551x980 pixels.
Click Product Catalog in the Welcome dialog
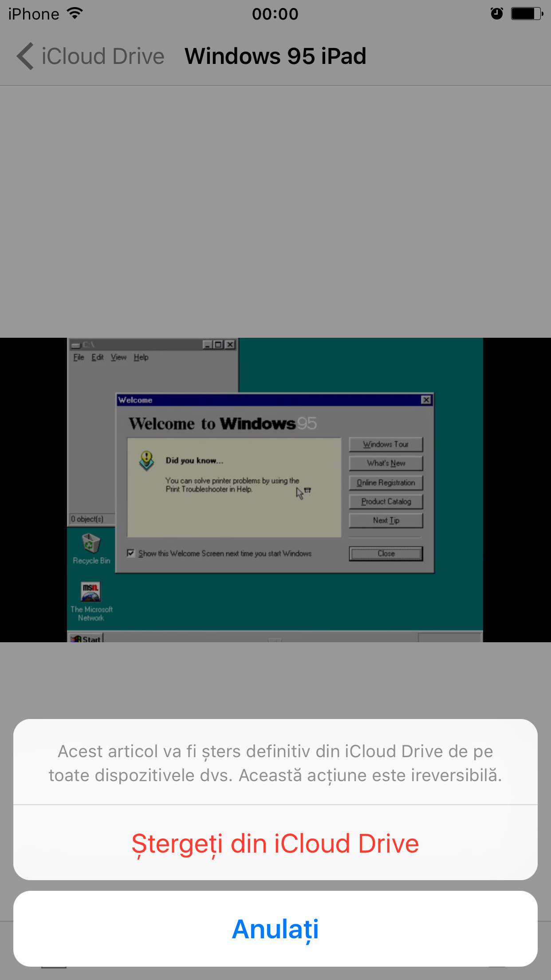tap(386, 502)
